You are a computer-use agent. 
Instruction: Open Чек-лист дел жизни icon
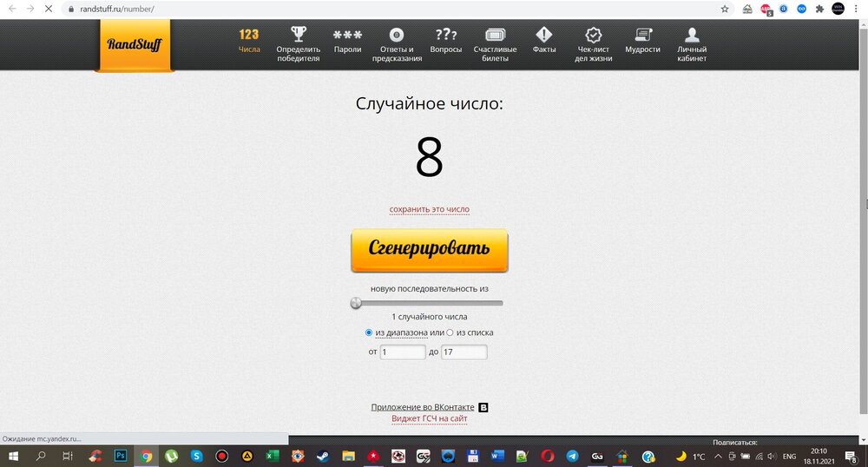(594, 36)
